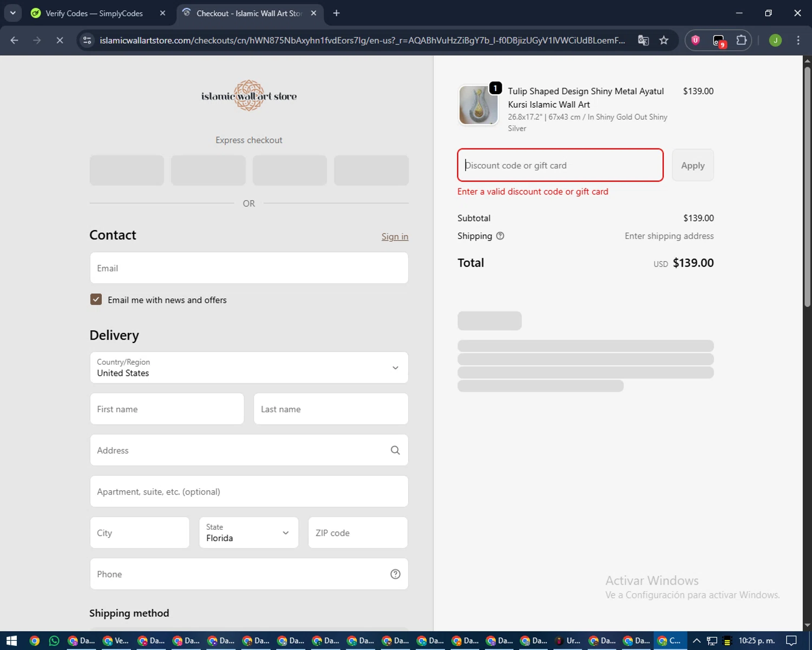Uncheck Email me with news and offers
The image size is (812, 650).
(x=96, y=300)
